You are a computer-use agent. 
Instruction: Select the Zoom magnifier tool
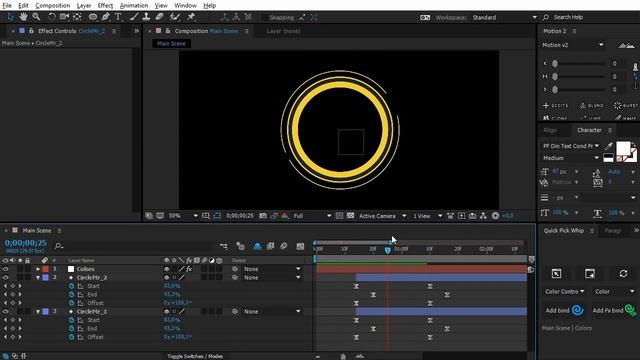click(x=36, y=17)
